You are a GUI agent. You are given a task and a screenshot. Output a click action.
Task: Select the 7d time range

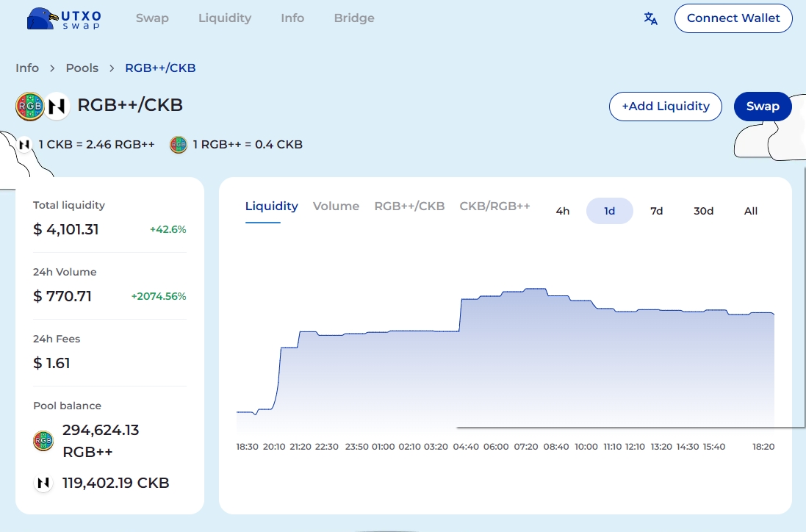coord(656,211)
